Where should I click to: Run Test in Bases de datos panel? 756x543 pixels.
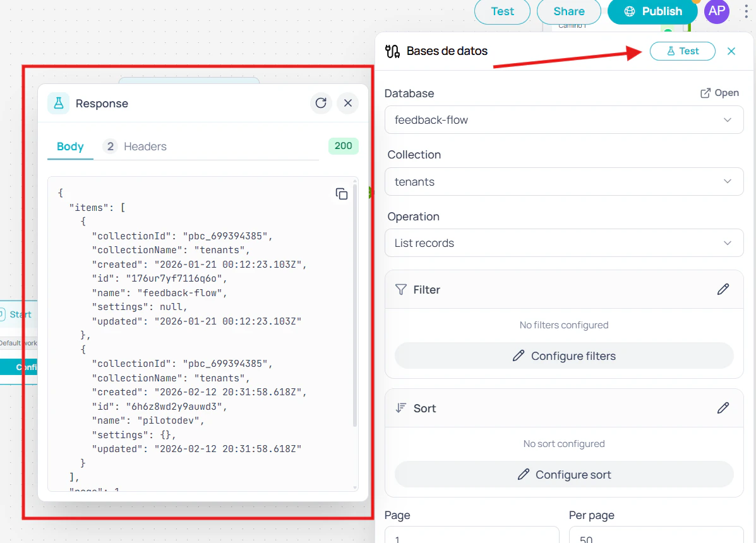pyautogui.click(x=682, y=51)
